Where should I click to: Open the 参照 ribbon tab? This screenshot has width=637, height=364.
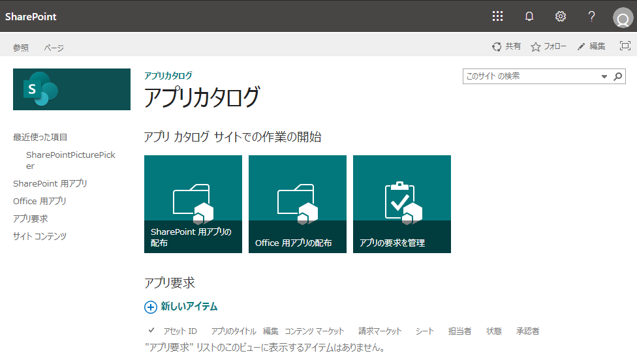click(x=21, y=48)
